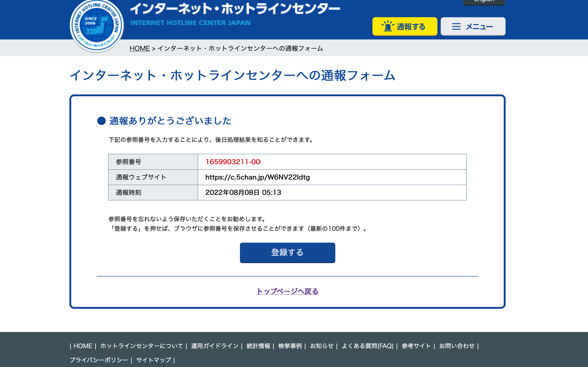Click the yellow 通報する report button
Viewport: 588px width, 367px height.
[x=404, y=26]
